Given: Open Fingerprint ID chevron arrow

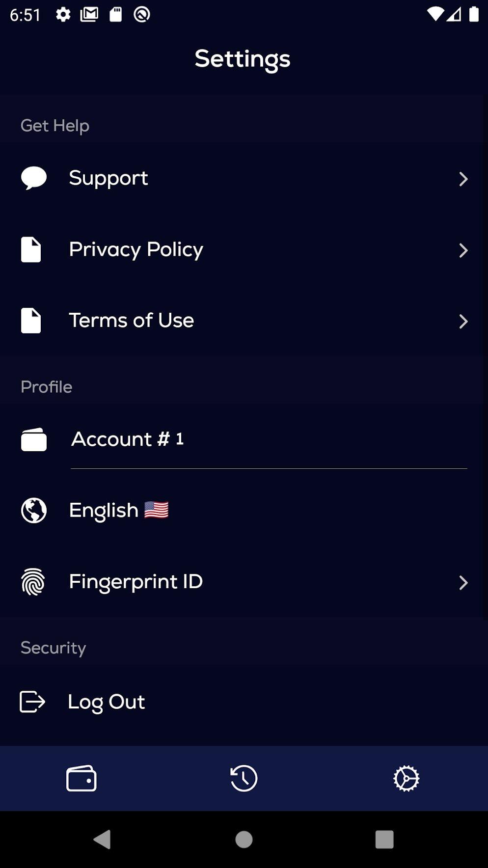Looking at the screenshot, I should tap(463, 583).
